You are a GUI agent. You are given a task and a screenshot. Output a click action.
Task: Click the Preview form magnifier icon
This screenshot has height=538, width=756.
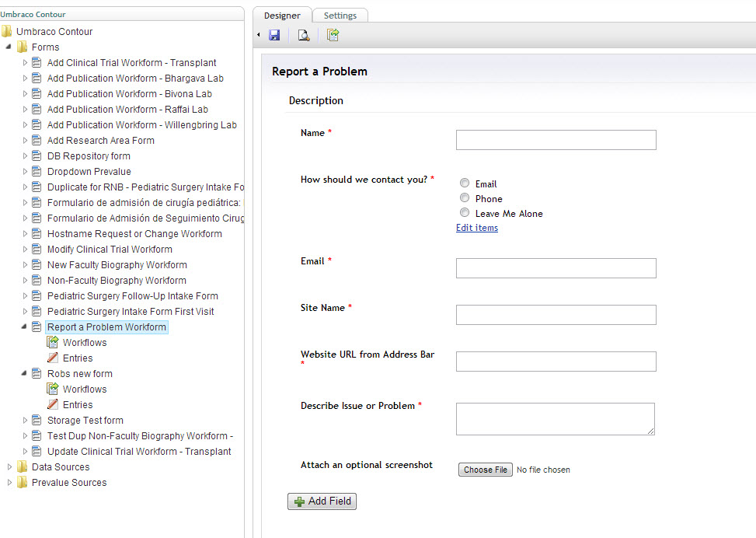click(x=304, y=35)
